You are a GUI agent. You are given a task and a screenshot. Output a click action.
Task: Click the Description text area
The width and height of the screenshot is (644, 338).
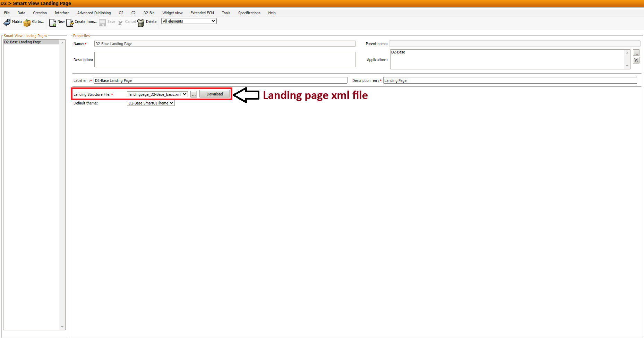tap(225, 60)
